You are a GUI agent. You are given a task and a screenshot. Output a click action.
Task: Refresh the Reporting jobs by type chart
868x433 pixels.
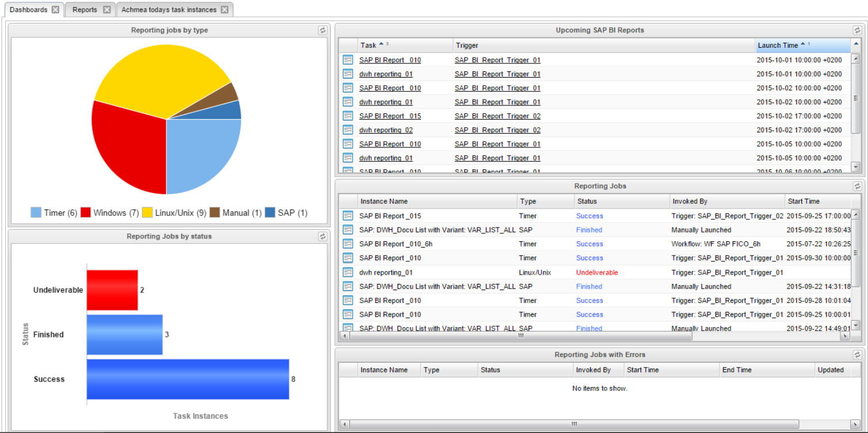(x=323, y=30)
